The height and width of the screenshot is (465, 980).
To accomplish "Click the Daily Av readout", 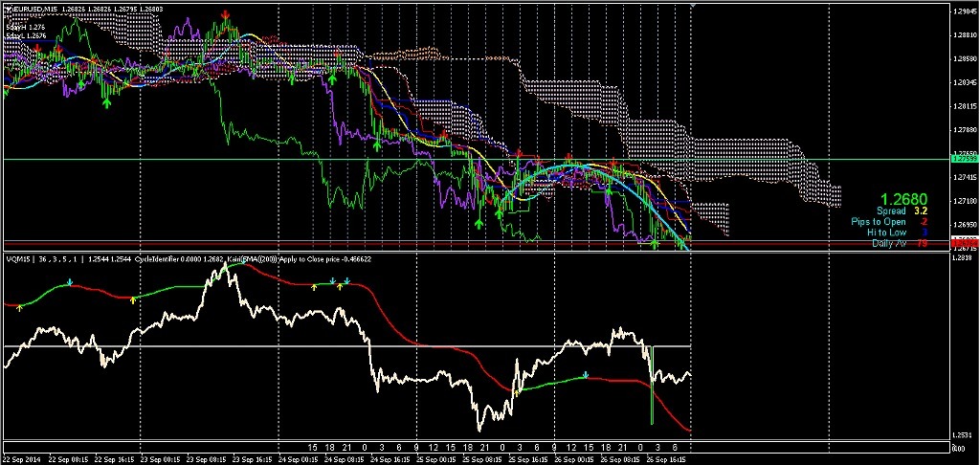I will (x=900, y=243).
